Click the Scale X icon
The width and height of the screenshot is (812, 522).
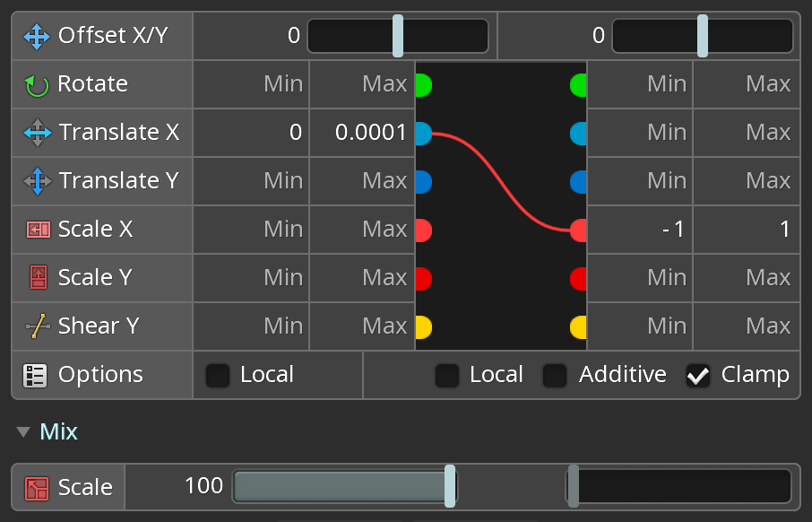click(x=38, y=230)
